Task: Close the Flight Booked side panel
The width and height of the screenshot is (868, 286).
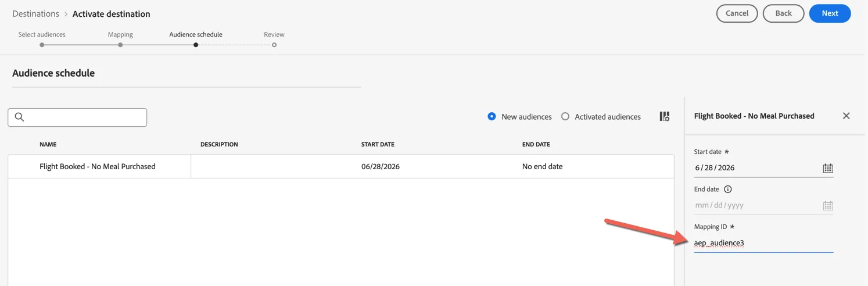Action: click(x=846, y=116)
